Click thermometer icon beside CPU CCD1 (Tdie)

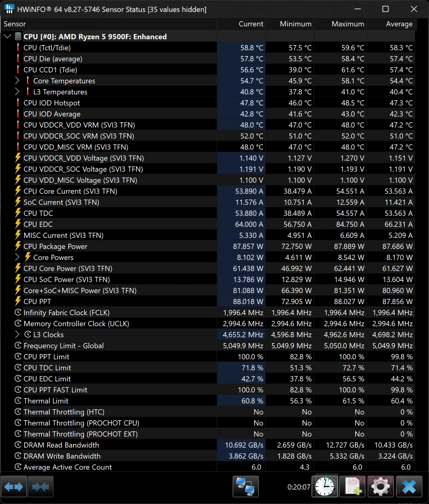18,70
